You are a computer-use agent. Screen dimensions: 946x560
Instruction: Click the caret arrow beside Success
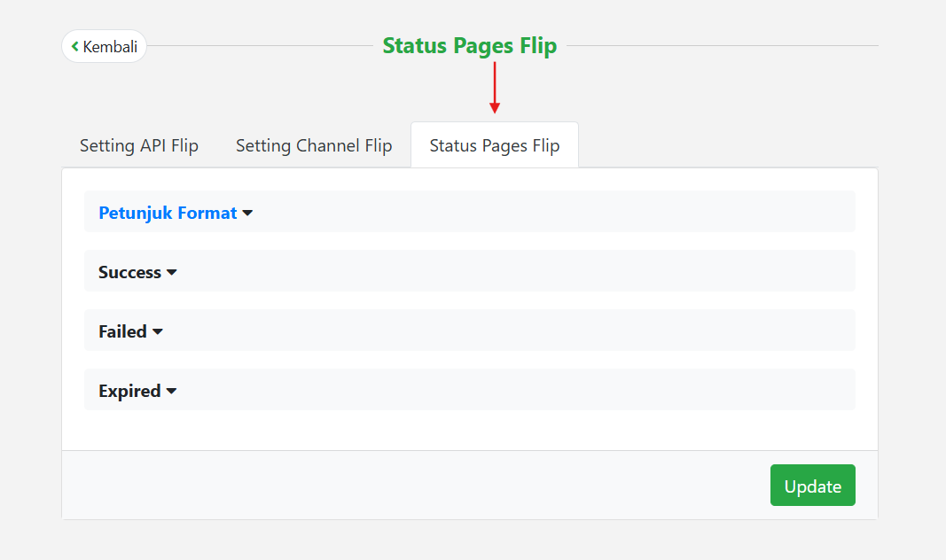click(x=172, y=272)
